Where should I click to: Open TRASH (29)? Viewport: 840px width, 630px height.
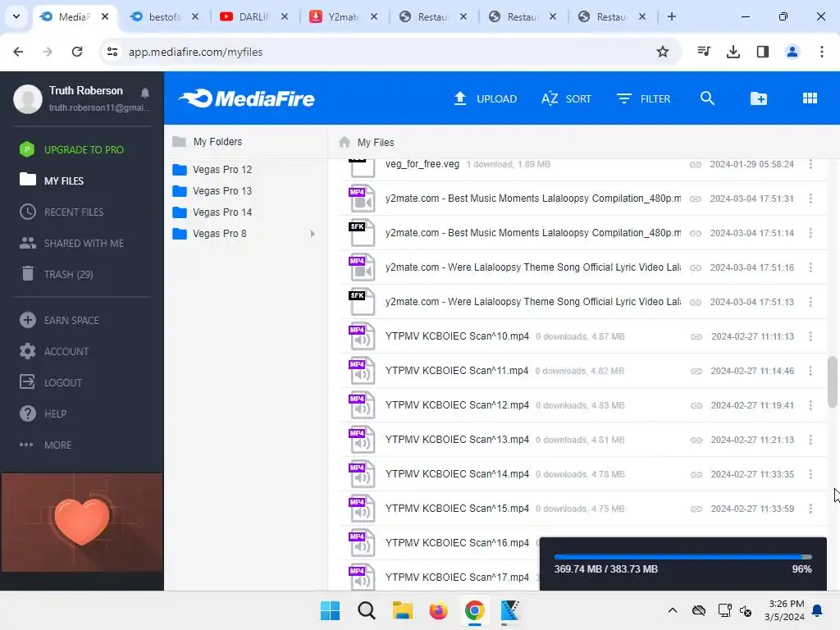[57, 274]
